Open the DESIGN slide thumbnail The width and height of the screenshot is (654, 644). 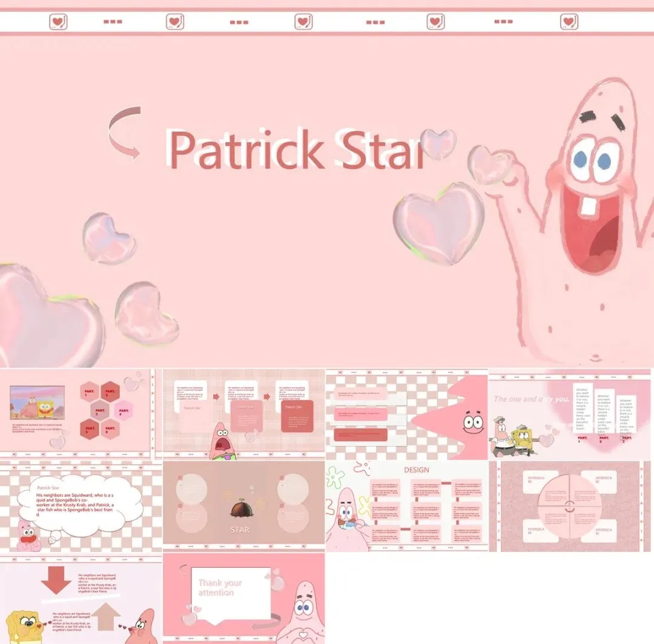coord(407,506)
